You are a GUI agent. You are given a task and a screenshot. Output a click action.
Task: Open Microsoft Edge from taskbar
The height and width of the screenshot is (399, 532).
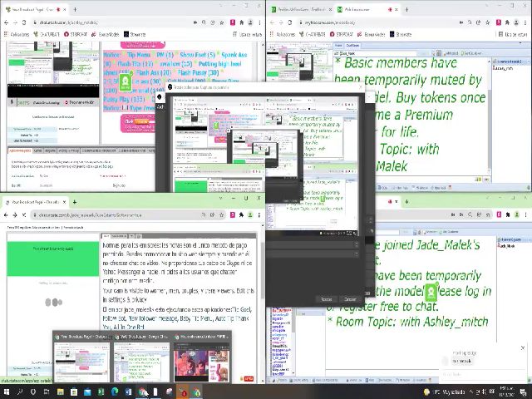[115, 392]
